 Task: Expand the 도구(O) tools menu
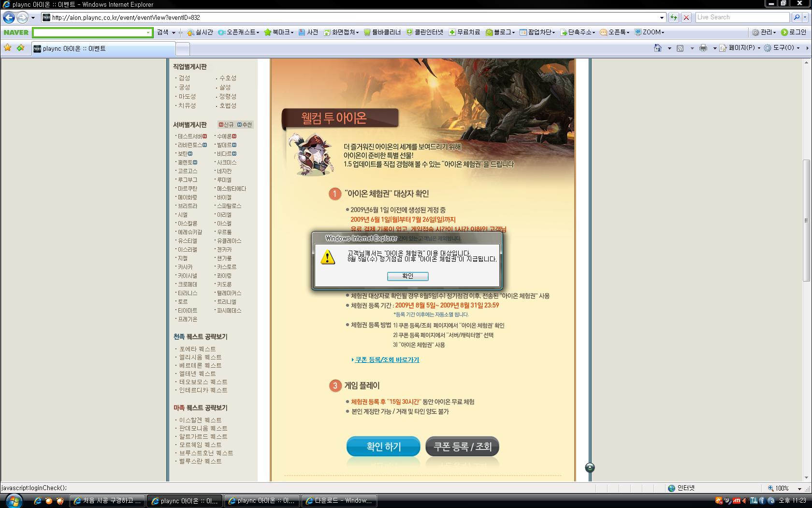point(781,48)
